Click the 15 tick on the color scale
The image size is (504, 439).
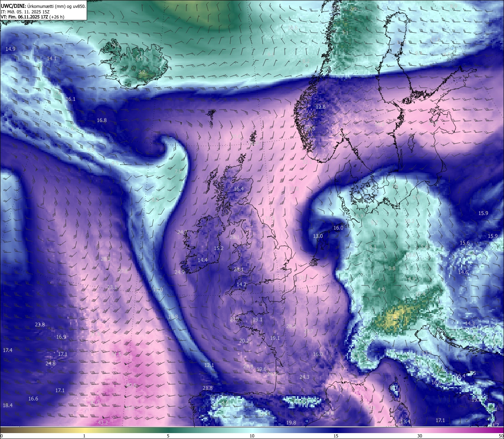pos(336,436)
